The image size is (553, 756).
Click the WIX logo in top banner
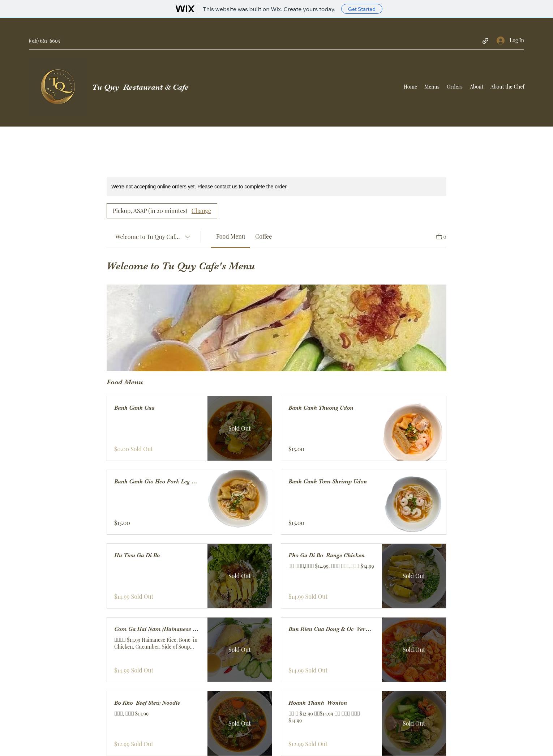tap(185, 9)
